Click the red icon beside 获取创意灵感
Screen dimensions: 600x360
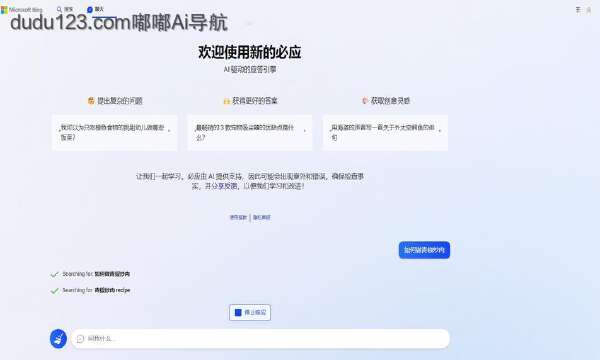point(365,101)
